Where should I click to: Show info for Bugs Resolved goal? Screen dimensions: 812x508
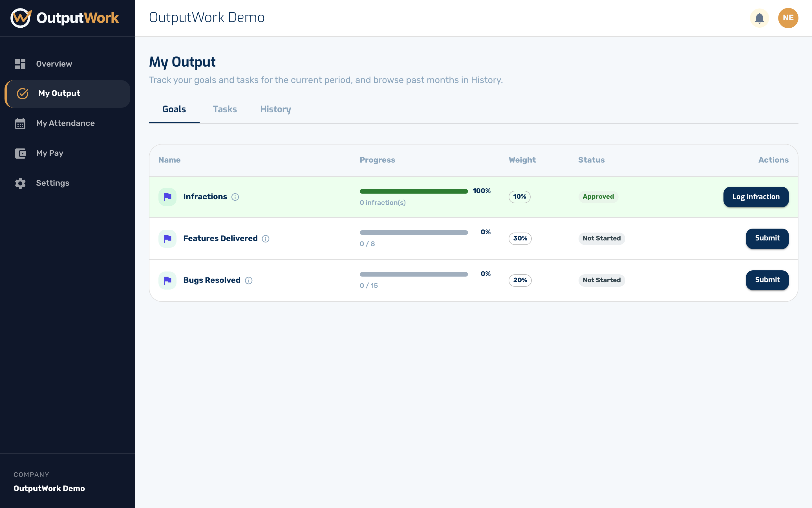pos(249,281)
